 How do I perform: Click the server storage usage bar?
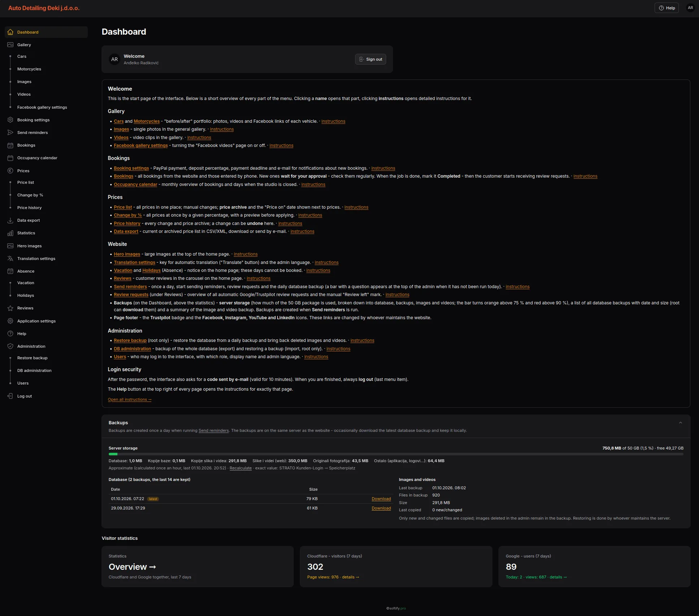pyautogui.click(x=396, y=454)
